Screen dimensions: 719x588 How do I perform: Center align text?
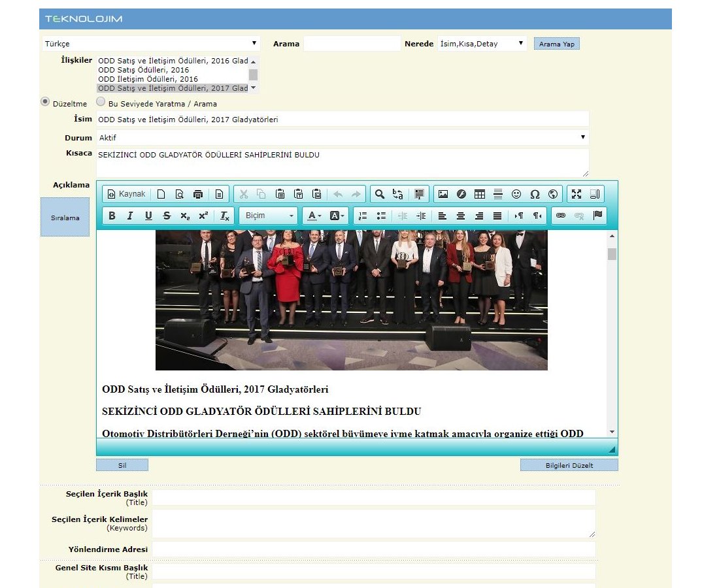[461, 216]
